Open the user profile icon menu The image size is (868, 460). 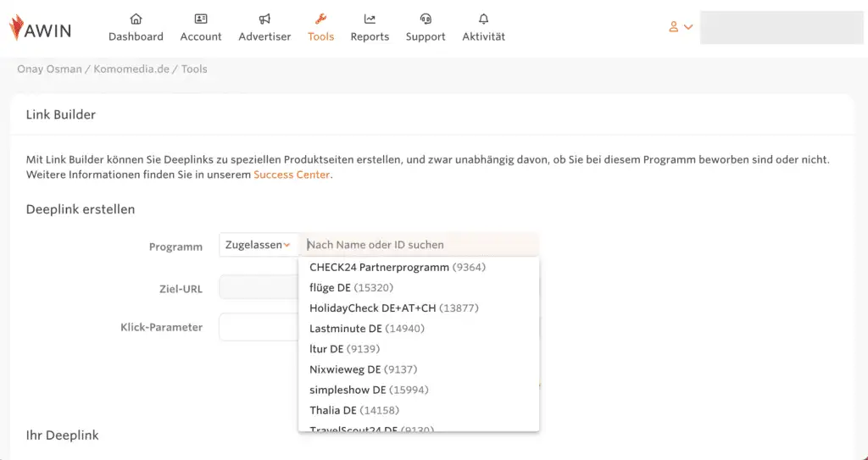click(x=673, y=26)
